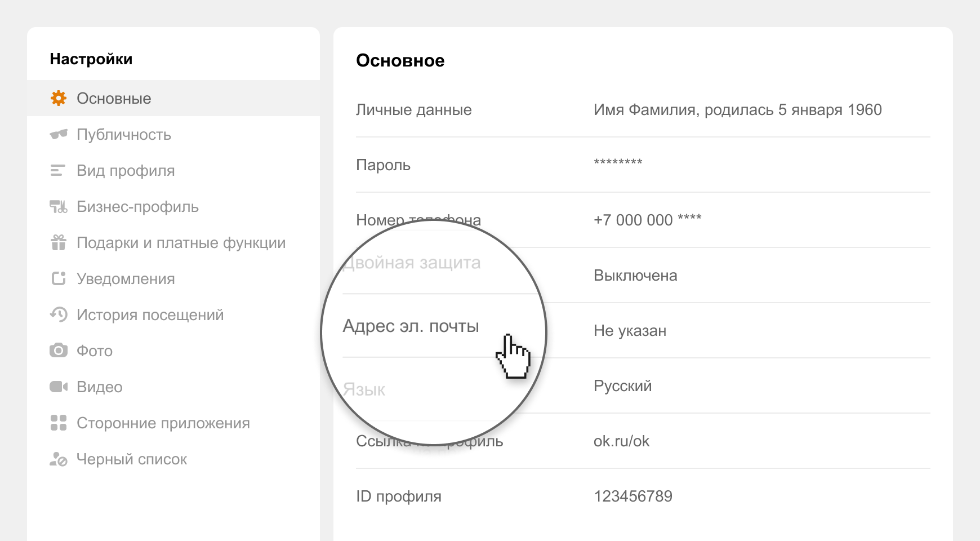Click the masked password asterisks value

(x=618, y=163)
